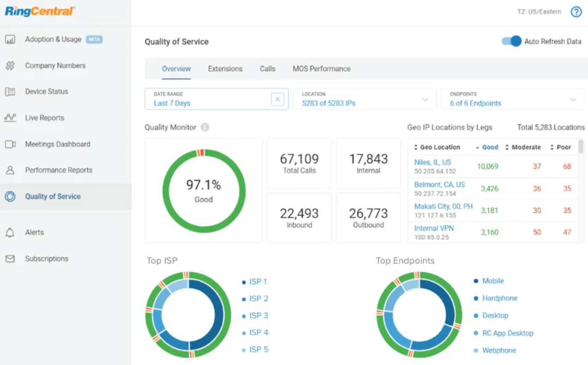Go to Subscriptions
Image resolution: width=588 pixels, height=365 pixels.
pyautogui.click(x=46, y=258)
